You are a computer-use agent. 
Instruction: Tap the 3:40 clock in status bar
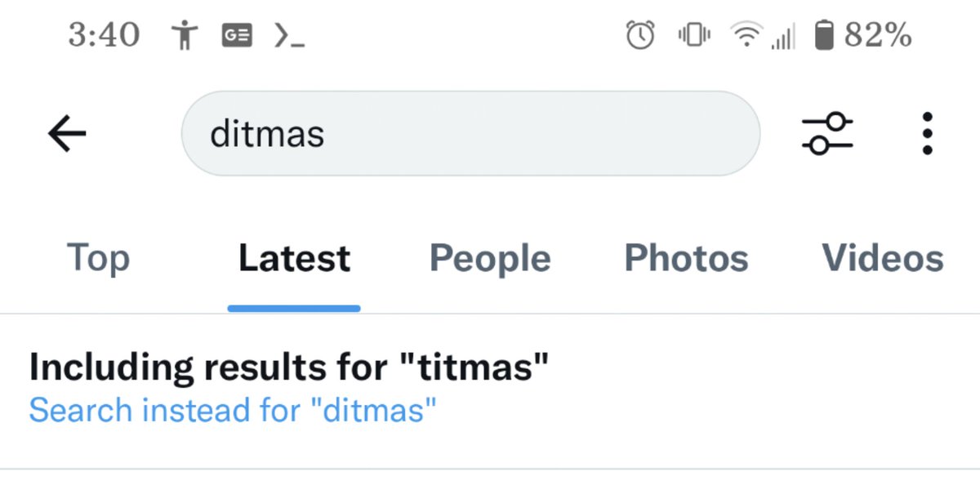point(104,35)
